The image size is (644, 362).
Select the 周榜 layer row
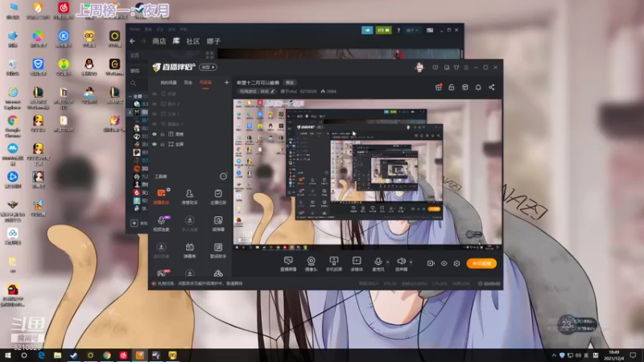190,134
